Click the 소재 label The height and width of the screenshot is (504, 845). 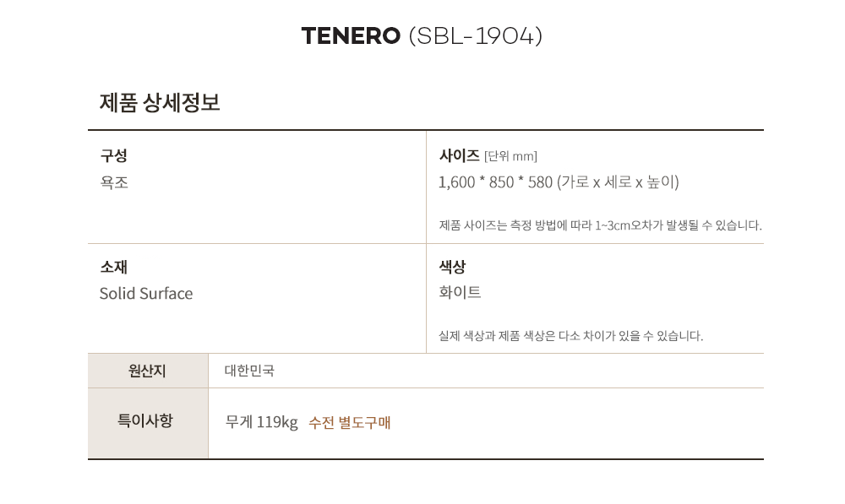[114, 267]
